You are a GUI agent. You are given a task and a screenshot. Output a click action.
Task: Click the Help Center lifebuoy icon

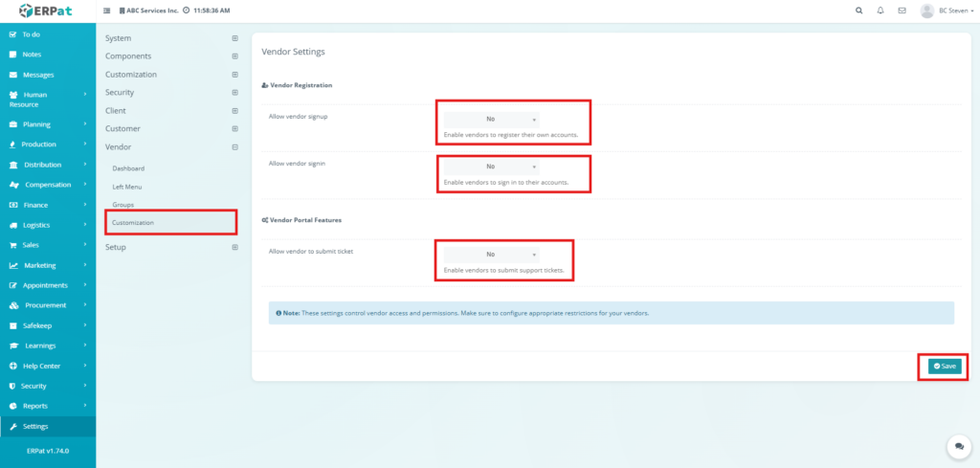point(12,367)
